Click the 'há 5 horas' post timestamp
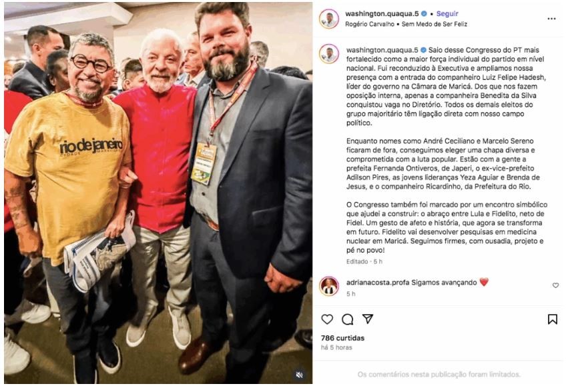 click(336, 347)
